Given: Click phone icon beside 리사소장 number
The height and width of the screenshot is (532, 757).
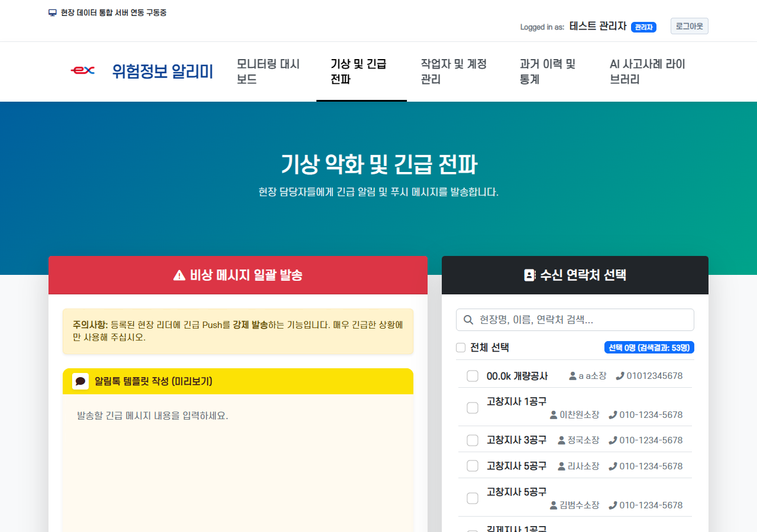Looking at the screenshot, I should click(x=613, y=466).
